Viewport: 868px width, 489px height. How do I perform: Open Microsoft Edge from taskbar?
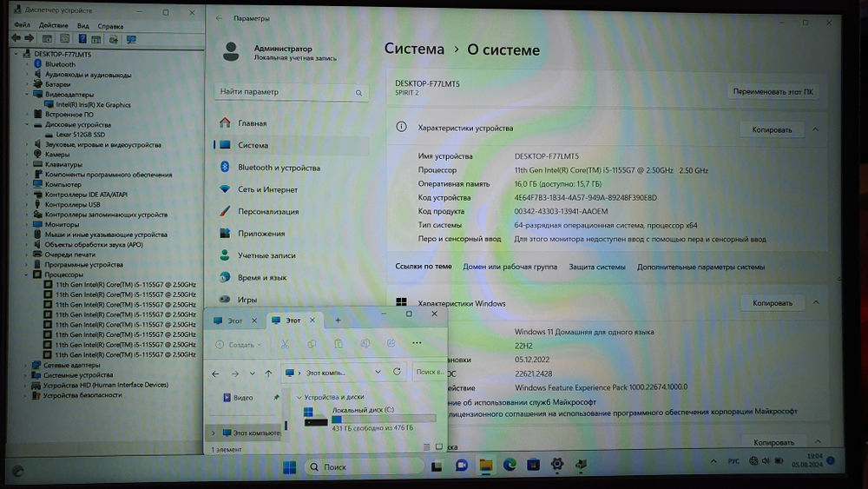510,465
